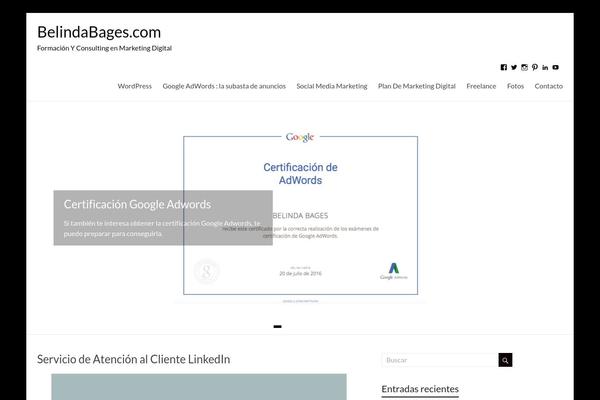Open post Servicio de Atención al Cliente LinkedIn
The height and width of the screenshot is (400, 600).
point(134,359)
